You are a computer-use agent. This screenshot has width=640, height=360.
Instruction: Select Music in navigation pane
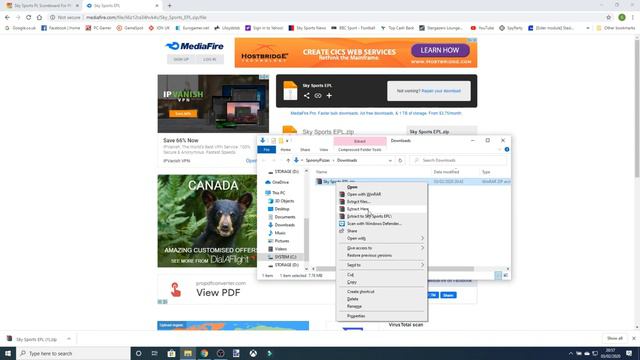(280, 233)
